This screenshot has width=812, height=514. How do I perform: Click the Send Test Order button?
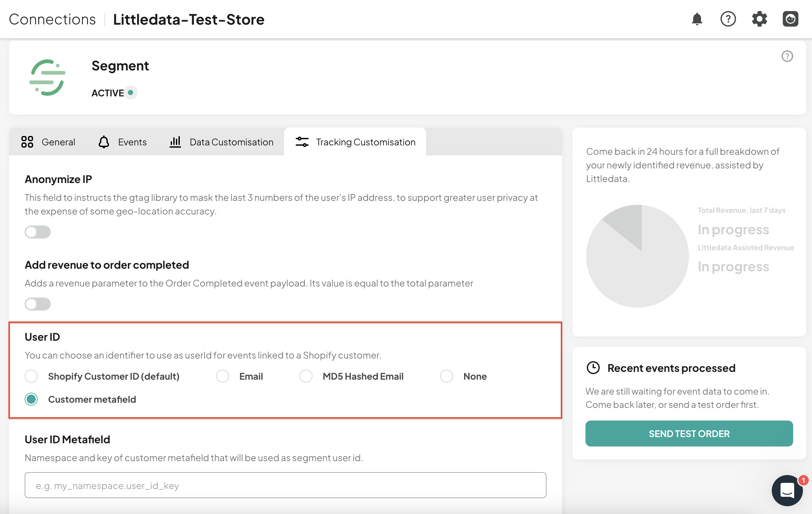click(x=689, y=434)
